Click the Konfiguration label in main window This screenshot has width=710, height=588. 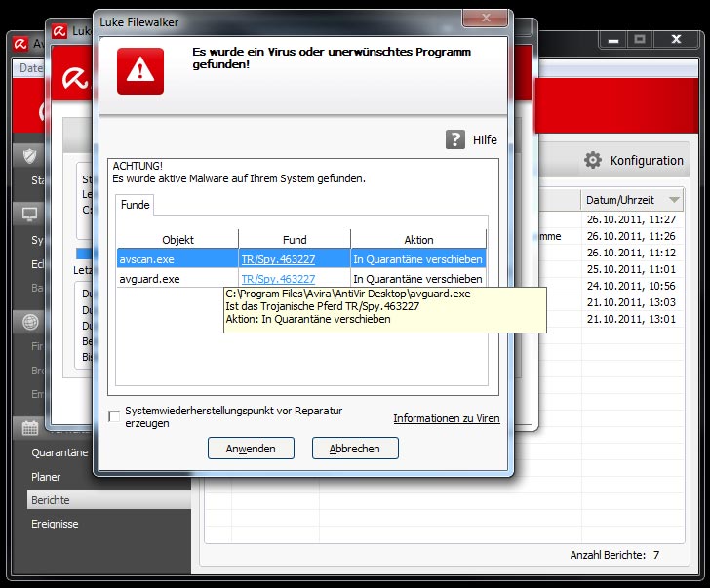point(647,160)
